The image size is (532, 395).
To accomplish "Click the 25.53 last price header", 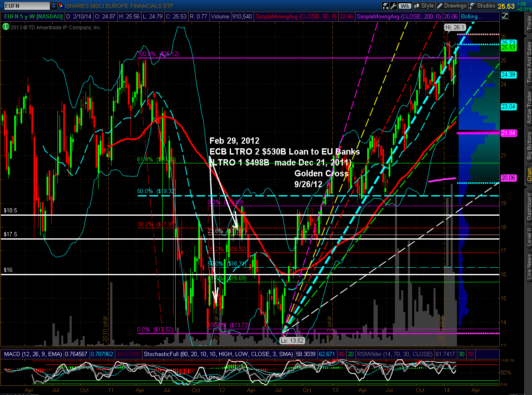I will tap(506, 6).
